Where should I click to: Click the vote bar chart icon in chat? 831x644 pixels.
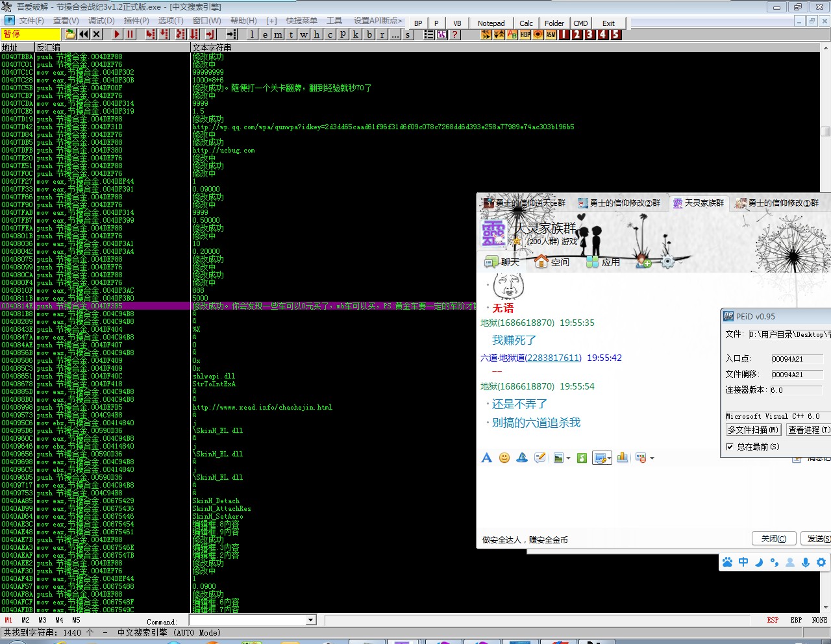pyautogui.click(x=623, y=458)
